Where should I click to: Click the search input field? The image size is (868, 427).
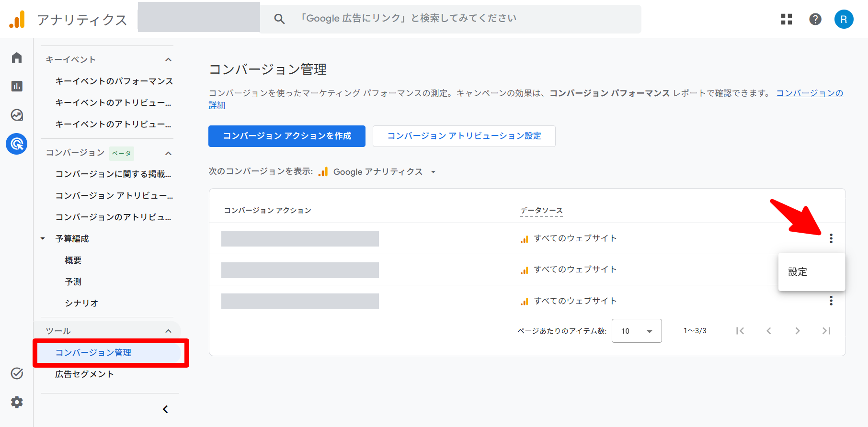451,19
